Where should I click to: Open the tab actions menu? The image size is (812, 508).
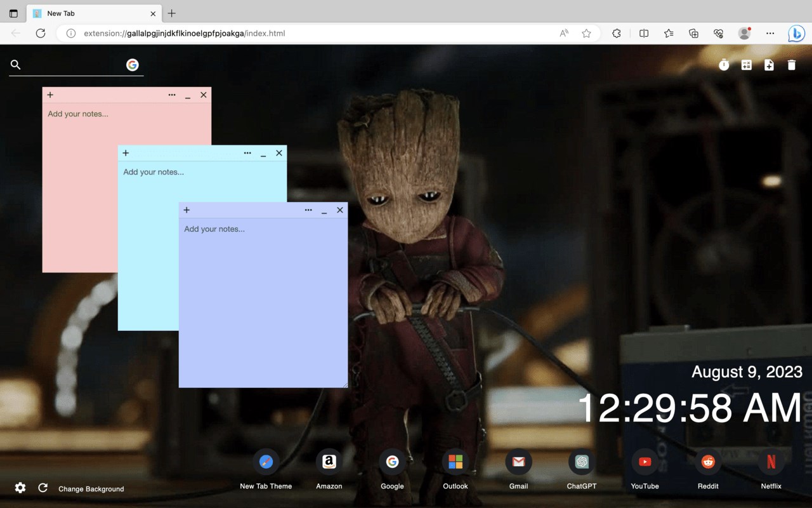[13, 13]
